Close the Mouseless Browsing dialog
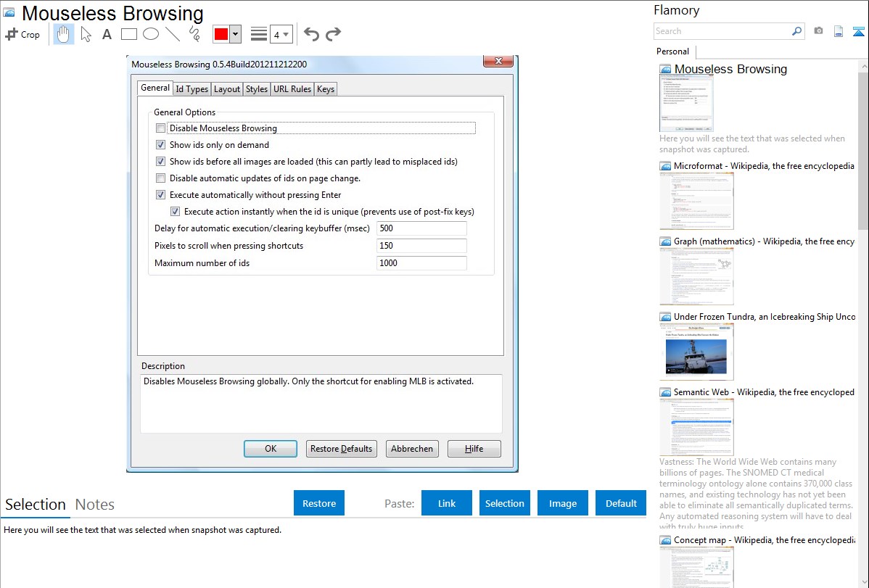Viewport: 869px width, 588px height. click(498, 60)
